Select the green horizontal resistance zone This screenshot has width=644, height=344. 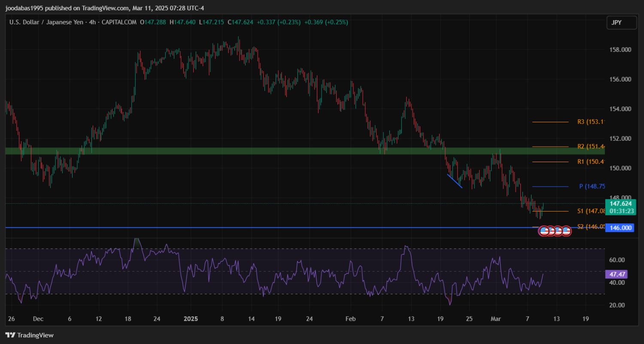pyautogui.click(x=258, y=151)
